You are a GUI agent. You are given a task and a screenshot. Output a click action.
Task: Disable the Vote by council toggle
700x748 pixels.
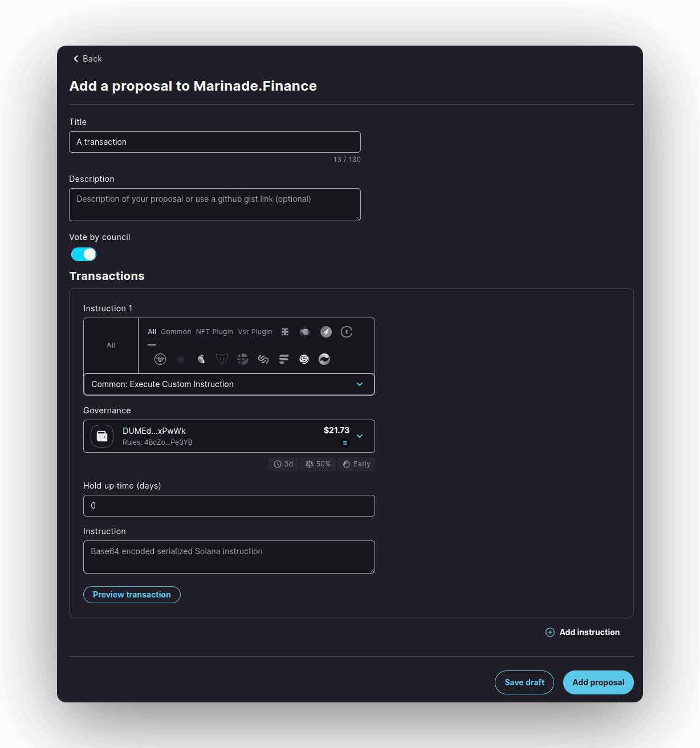coord(84,254)
